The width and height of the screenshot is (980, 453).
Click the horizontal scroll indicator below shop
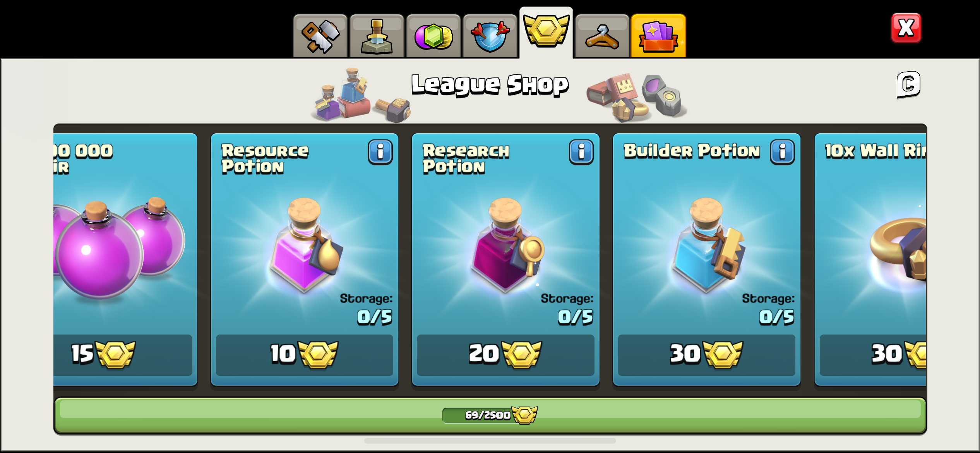coord(490,441)
